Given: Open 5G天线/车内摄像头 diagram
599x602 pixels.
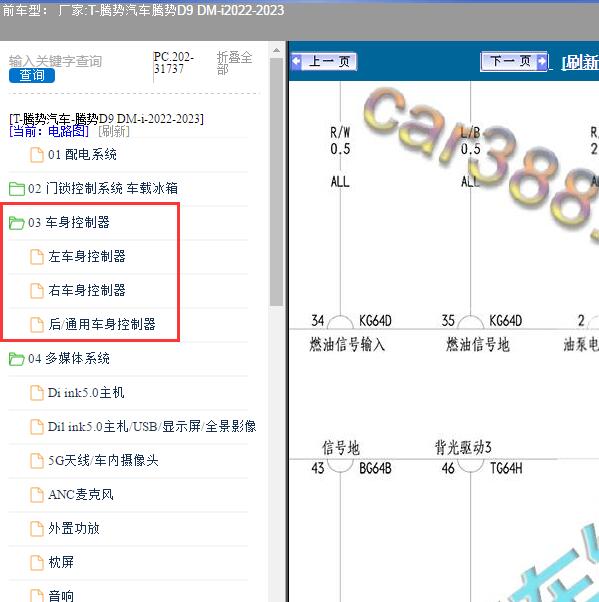Looking at the screenshot, I should coord(103,460).
